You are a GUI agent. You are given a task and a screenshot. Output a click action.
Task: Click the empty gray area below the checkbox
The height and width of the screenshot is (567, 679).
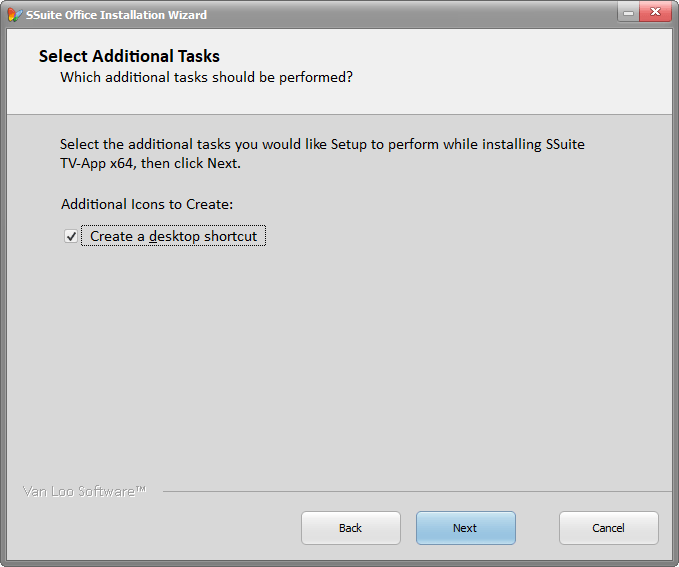pos(340,360)
